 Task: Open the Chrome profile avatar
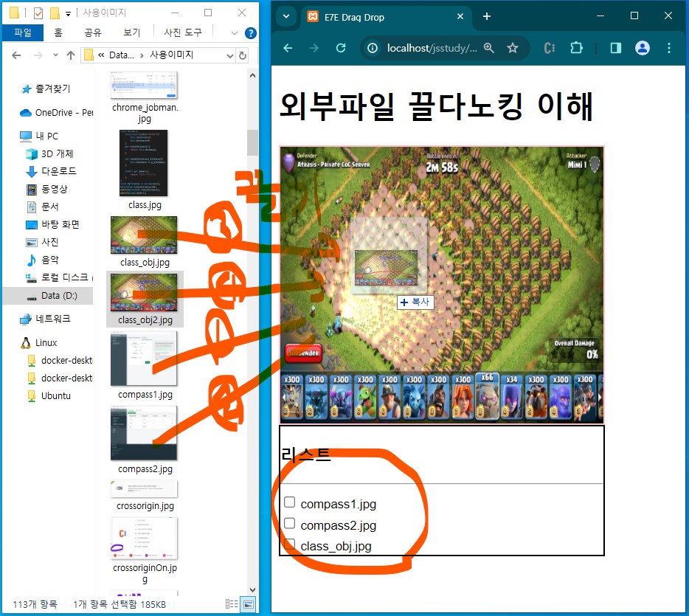pyautogui.click(x=642, y=48)
